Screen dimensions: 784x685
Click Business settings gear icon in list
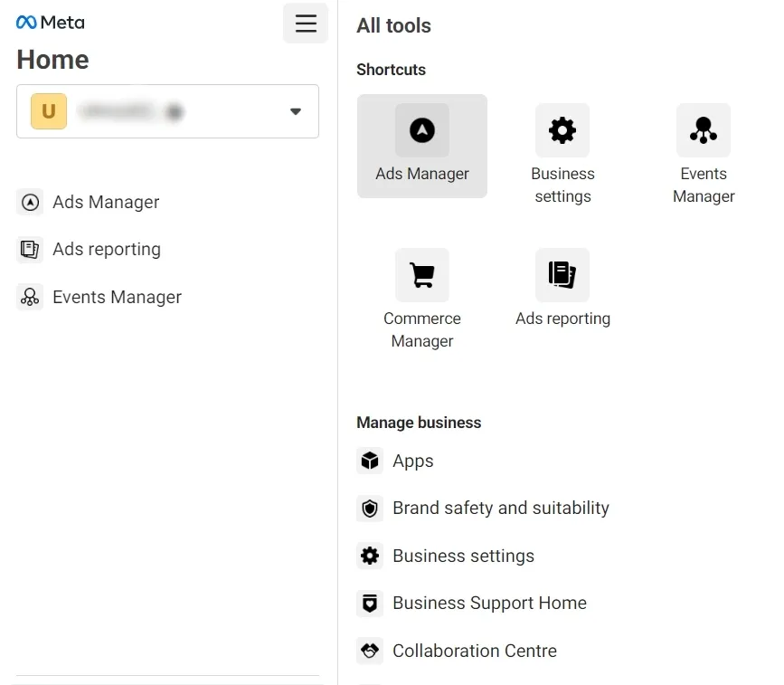(370, 556)
